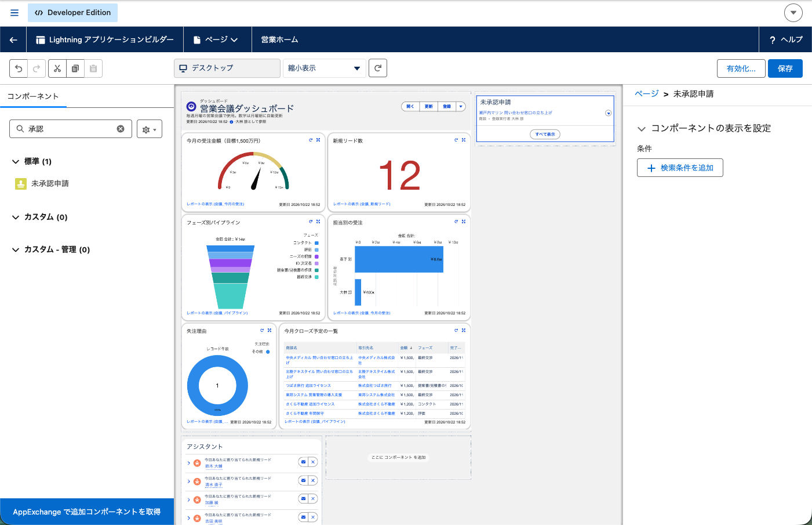812x525 pixels.
Task: Click the 未承認申請 component icon
Action: [x=21, y=184]
